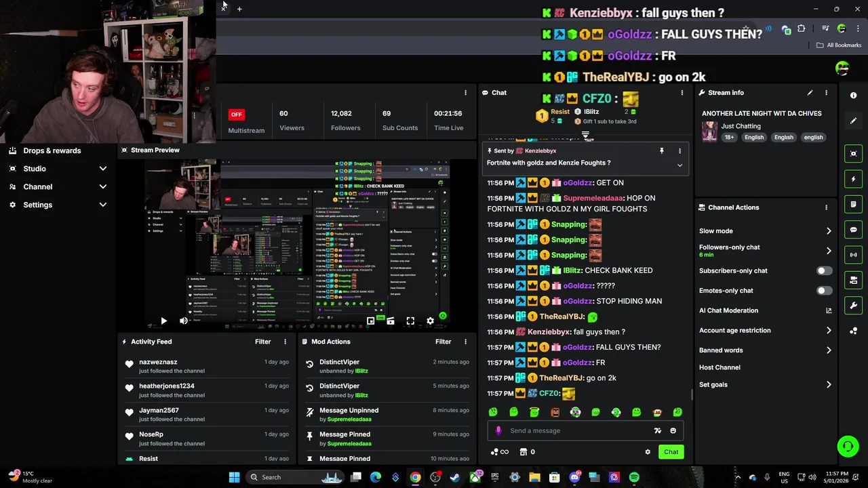Play the Stream Preview video

(163, 321)
